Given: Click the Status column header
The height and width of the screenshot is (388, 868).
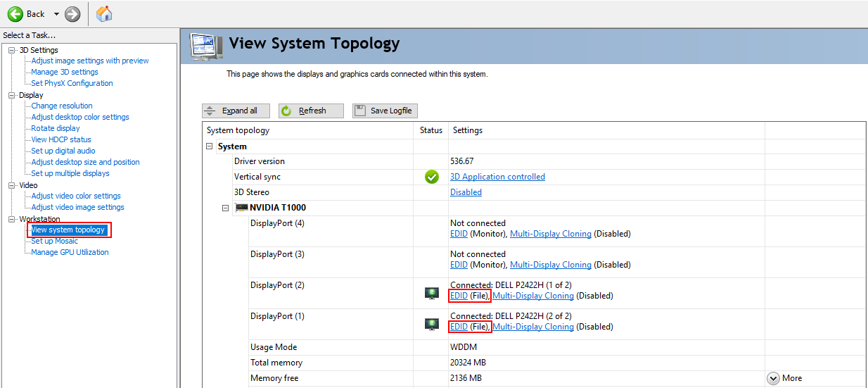Looking at the screenshot, I should pyautogui.click(x=431, y=130).
